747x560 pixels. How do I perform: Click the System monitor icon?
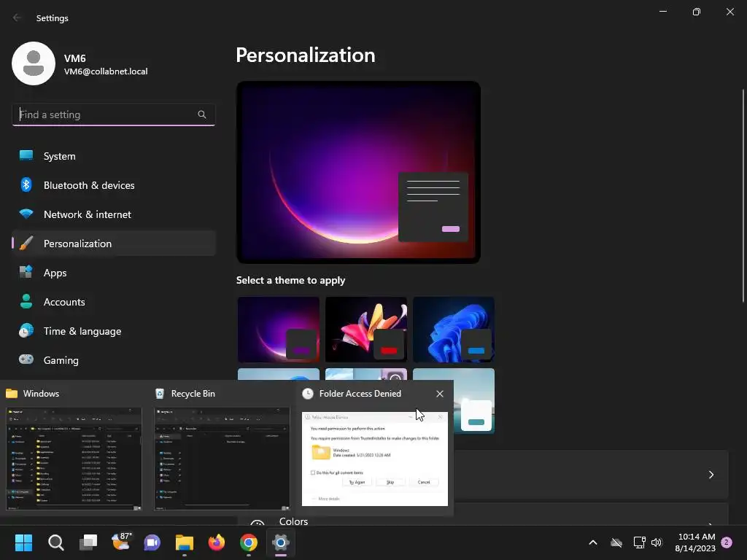(x=26, y=155)
